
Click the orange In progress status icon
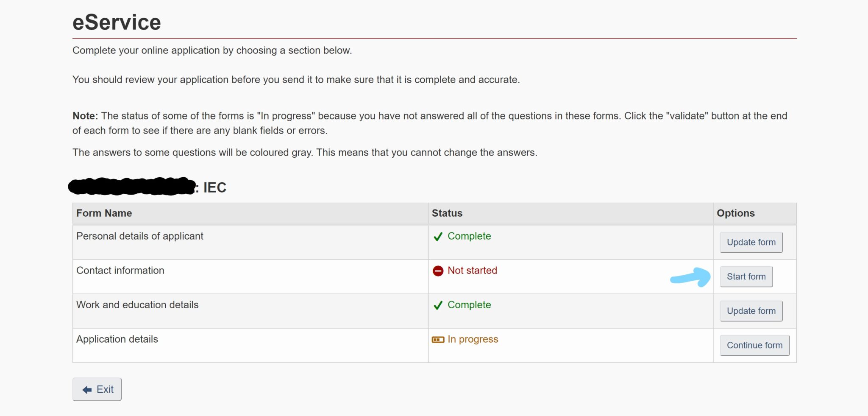[x=438, y=340]
